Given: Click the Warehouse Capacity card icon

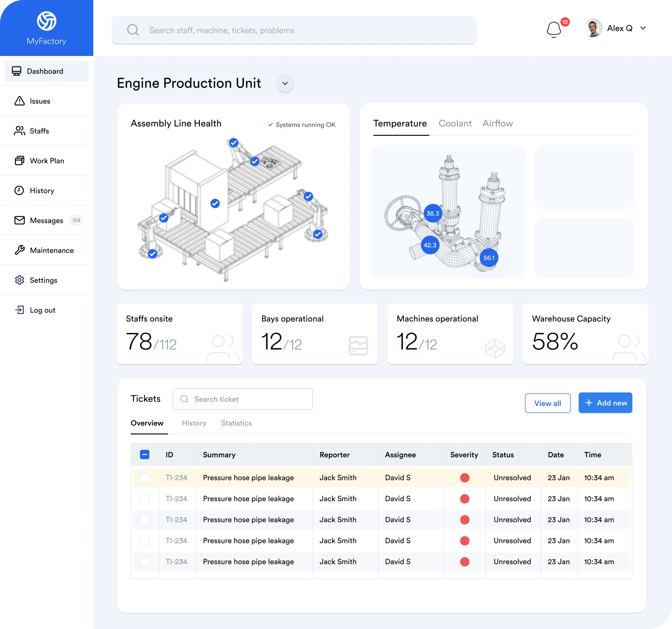Looking at the screenshot, I should click(x=629, y=349).
